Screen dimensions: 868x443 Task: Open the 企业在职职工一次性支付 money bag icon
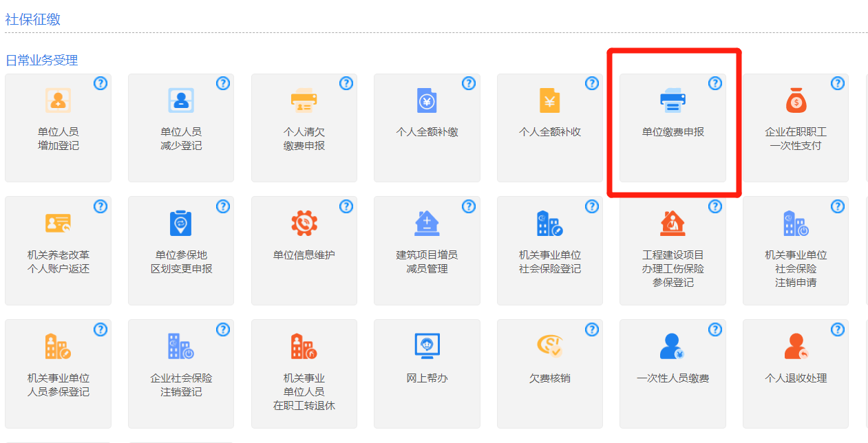click(x=796, y=101)
